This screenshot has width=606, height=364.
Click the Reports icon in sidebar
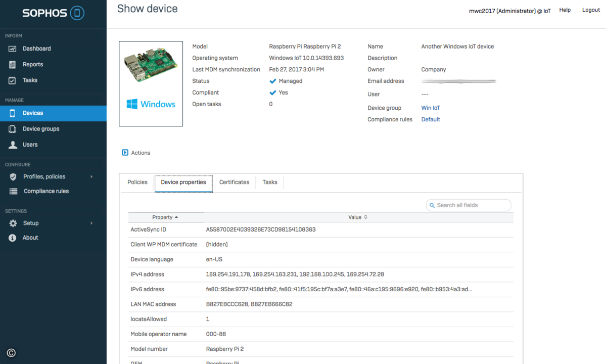pyautogui.click(x=12, y=65)
